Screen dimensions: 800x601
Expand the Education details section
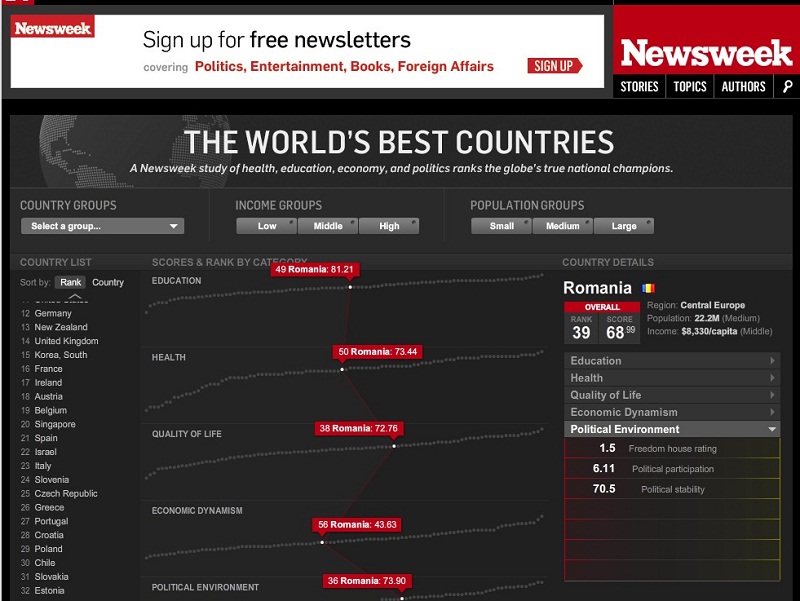[x=672, y=361]
